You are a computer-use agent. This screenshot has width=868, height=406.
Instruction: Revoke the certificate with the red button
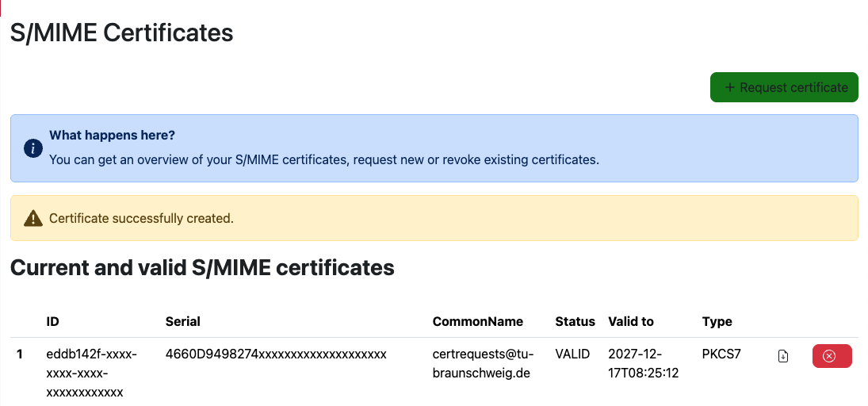(832, 356)
